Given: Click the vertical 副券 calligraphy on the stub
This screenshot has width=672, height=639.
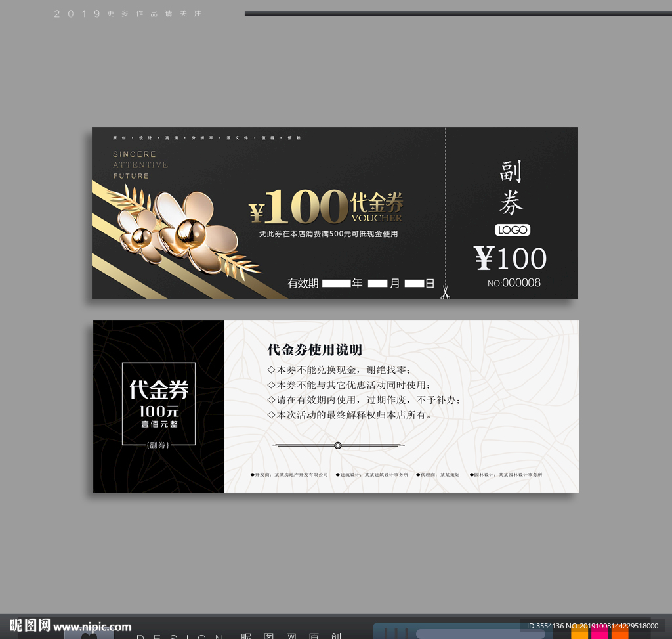Looking at the screenshot, I should 511,187.
